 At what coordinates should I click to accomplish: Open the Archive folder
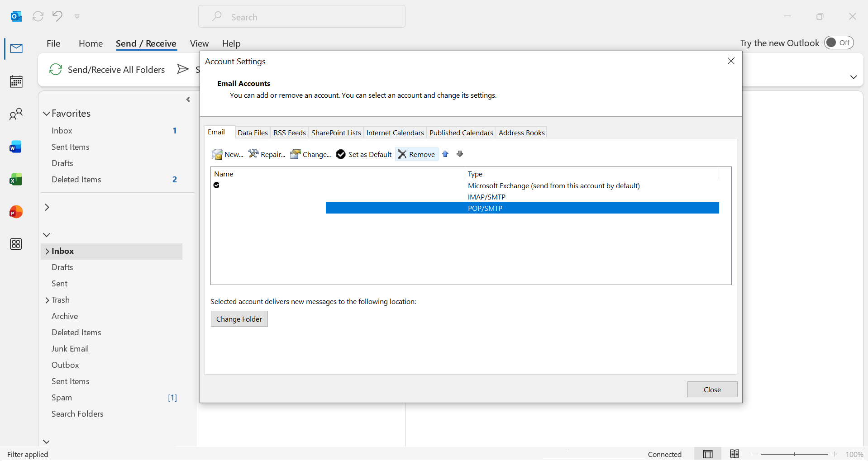tap(112, 316)
